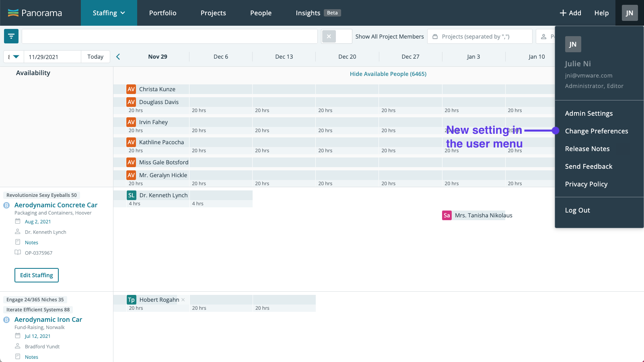Click calendar icon beside Jul 12, 2021
Image resolution: width=644 pixels, height=362 pixels.
18,335
